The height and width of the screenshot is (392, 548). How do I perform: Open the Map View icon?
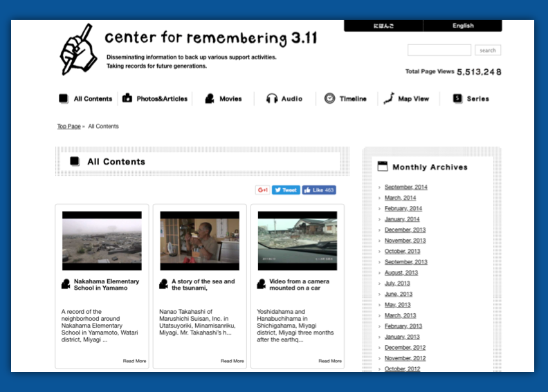point(389,98)
